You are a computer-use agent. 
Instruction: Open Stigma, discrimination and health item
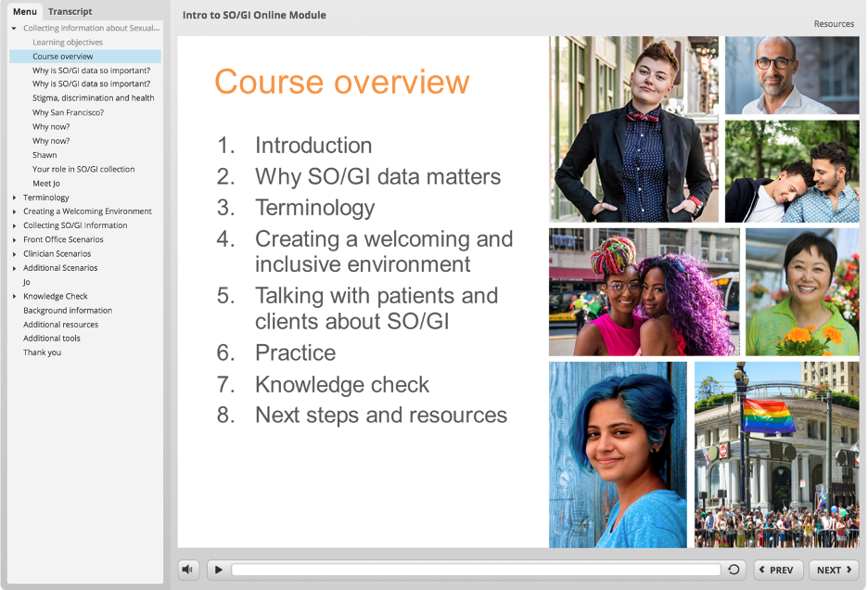[x=93, y=98]
